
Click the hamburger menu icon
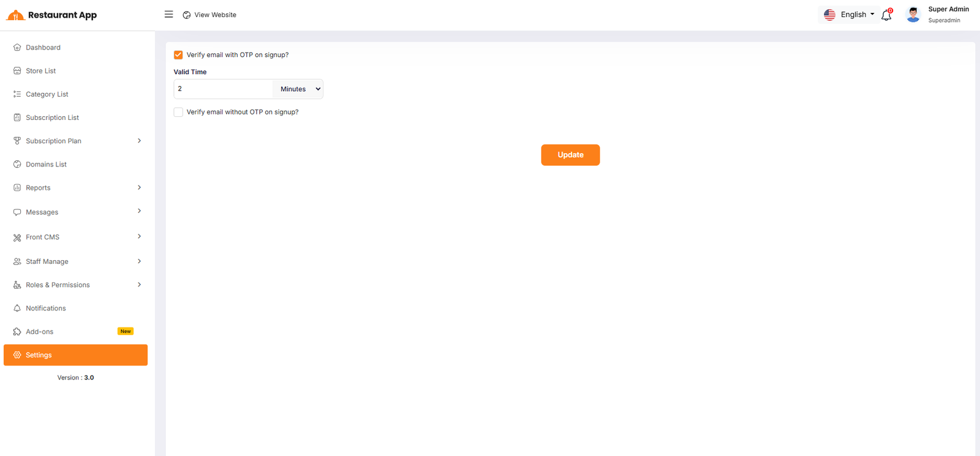168,15
